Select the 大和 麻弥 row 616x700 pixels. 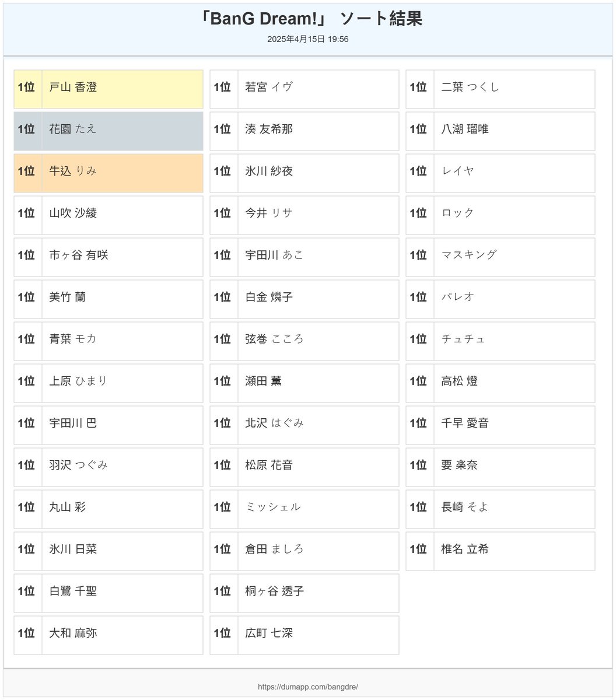point(108,635)
